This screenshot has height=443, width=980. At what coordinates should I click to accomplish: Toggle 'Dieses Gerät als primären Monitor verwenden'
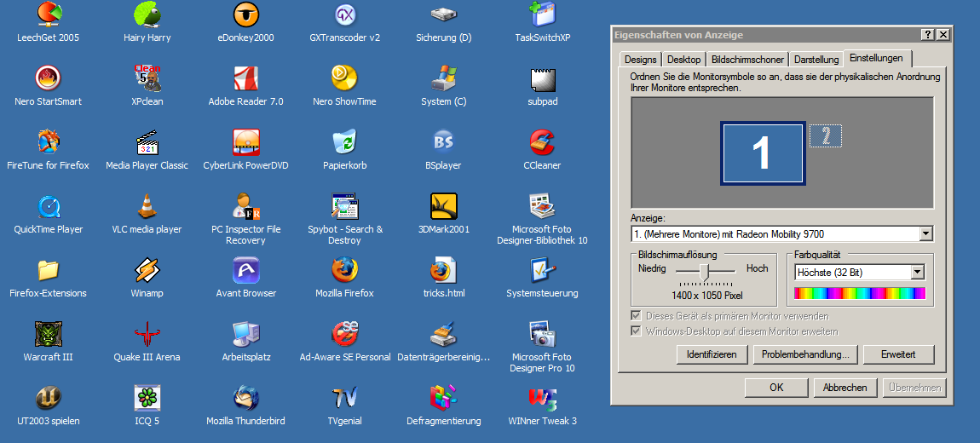click(637, 316)
